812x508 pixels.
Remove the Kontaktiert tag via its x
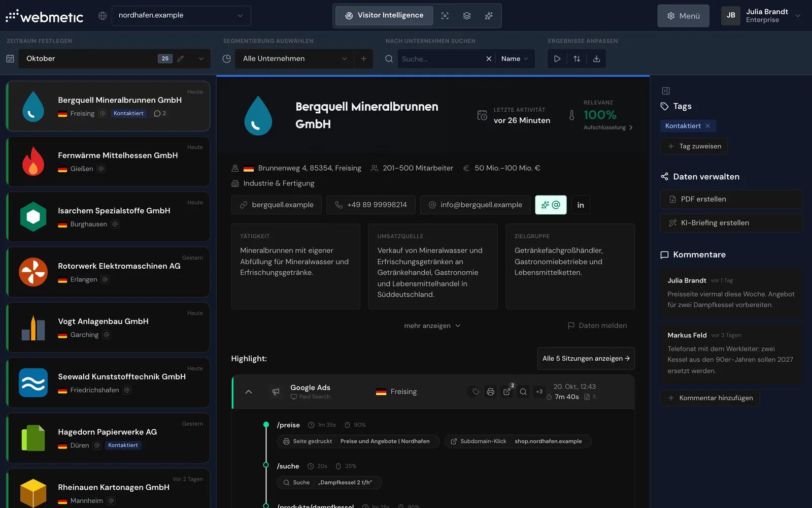tap(707, 126)
